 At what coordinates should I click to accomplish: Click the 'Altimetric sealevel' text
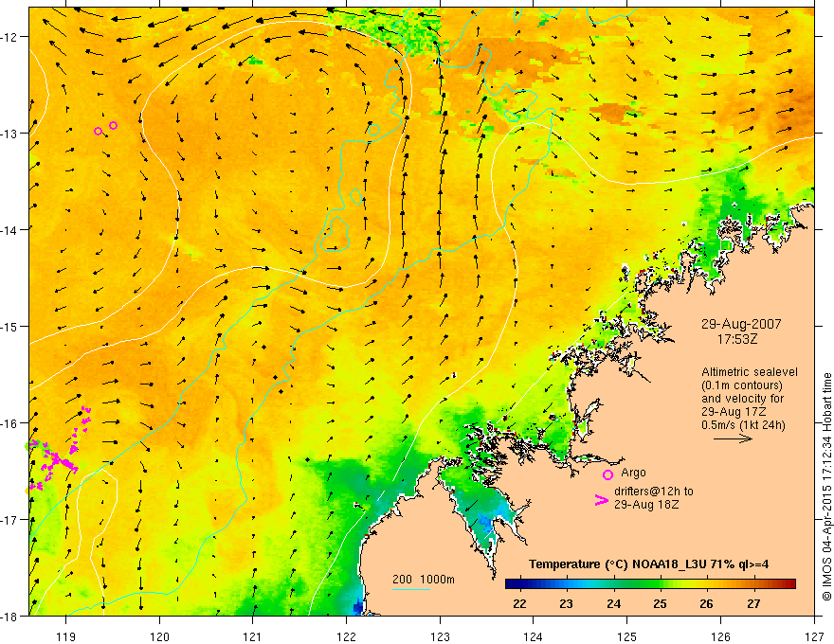pos(750,372)
